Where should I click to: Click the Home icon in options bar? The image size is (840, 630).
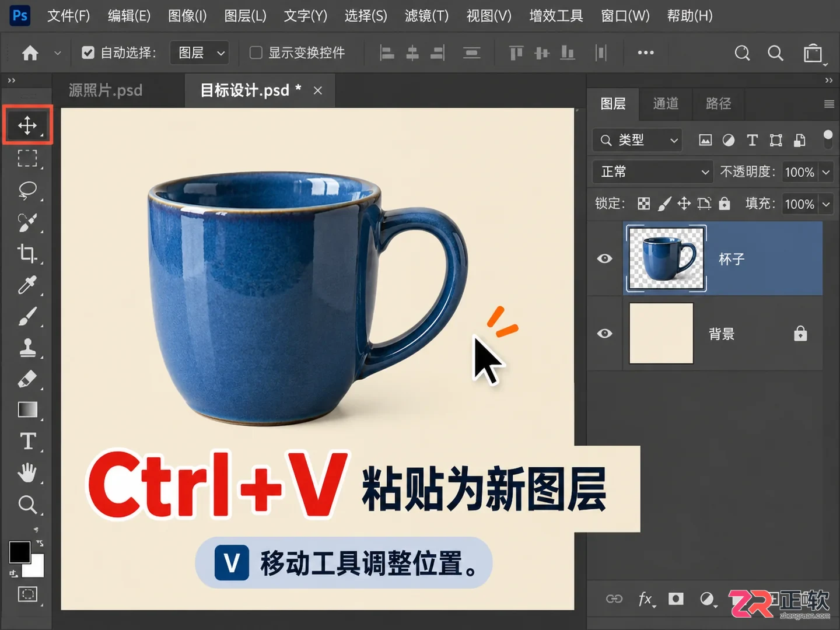tap(30, 53)
